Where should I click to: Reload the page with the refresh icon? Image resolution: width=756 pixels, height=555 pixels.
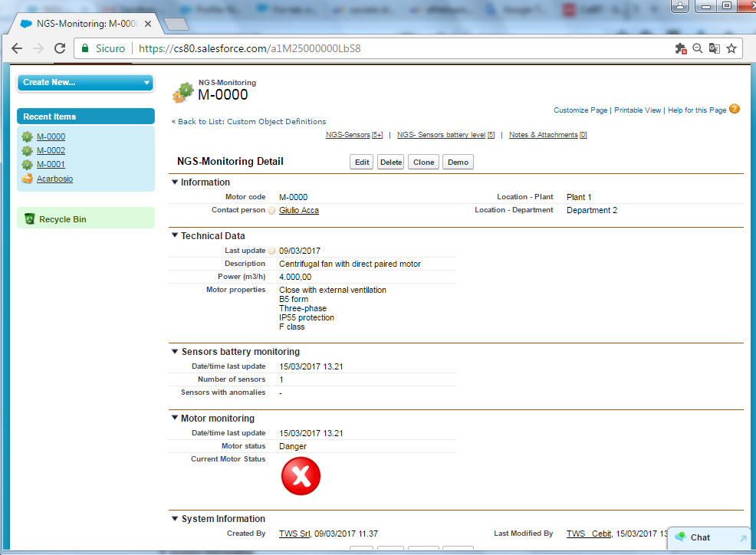[x=60, y=48]
